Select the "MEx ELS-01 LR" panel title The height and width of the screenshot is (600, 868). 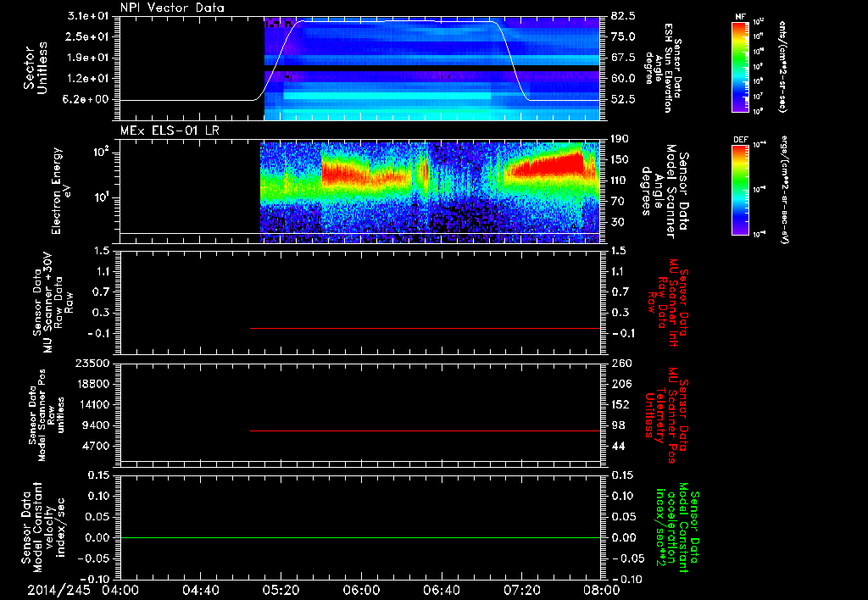coord(170,131)
